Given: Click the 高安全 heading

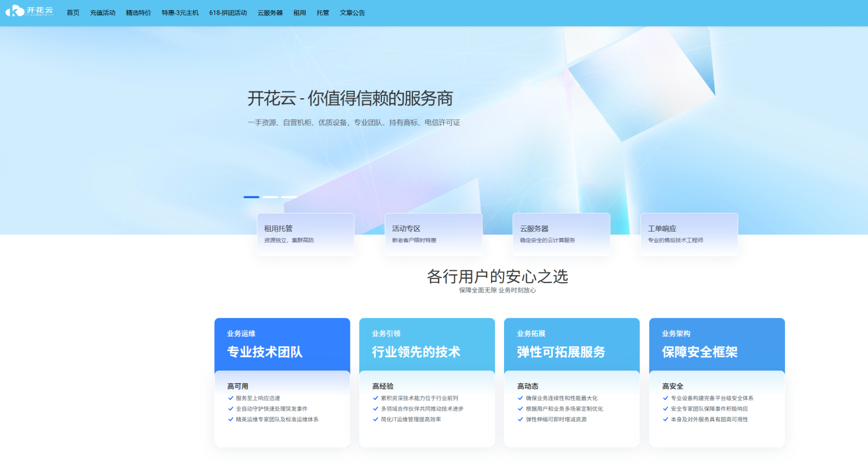Looking at the screenshot, I should point(672,386).
